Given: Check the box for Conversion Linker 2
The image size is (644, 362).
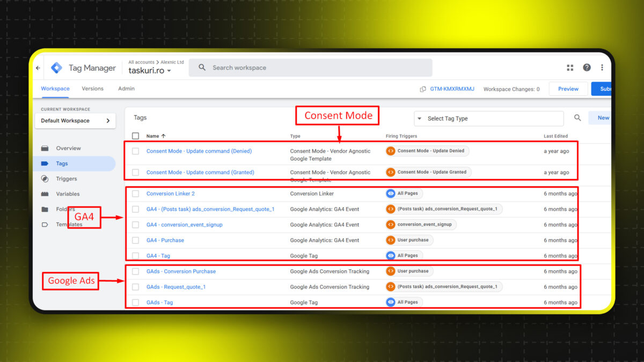Looking at the screenshot, I should coord(135,194).
